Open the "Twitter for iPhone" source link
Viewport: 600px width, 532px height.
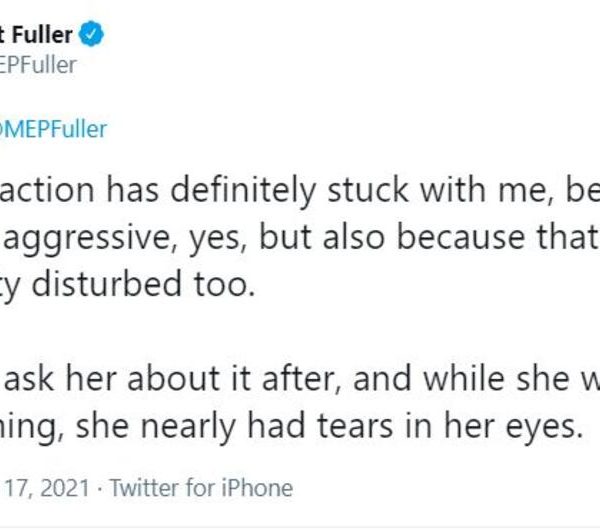tap(200, 488)
